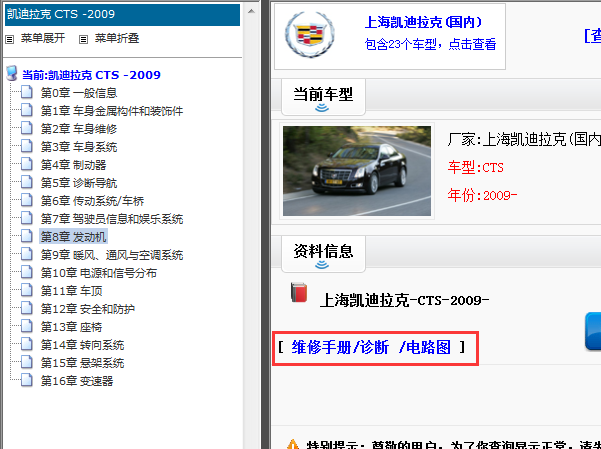This screenshot has height=449, width=601.
Task: Open 上海凯迪拉克(国内) link
Action: coord(423,22)
